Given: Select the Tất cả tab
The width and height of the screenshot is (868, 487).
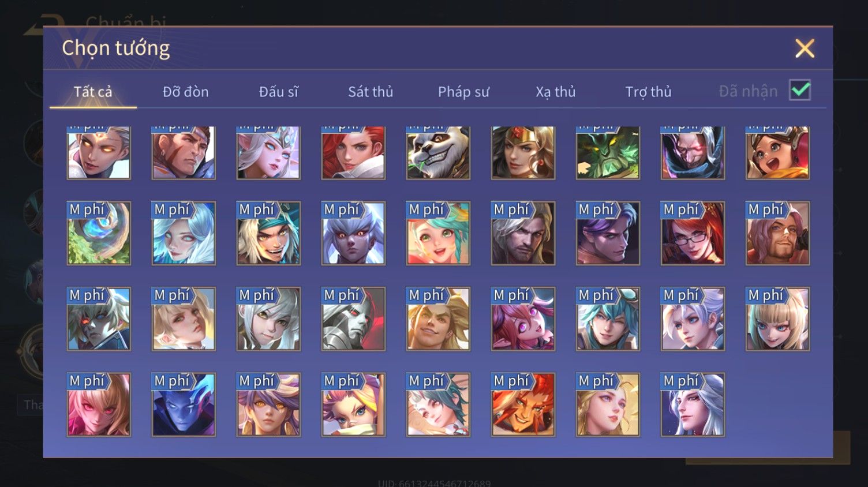Looking at the screenshot, I should 93,92.
